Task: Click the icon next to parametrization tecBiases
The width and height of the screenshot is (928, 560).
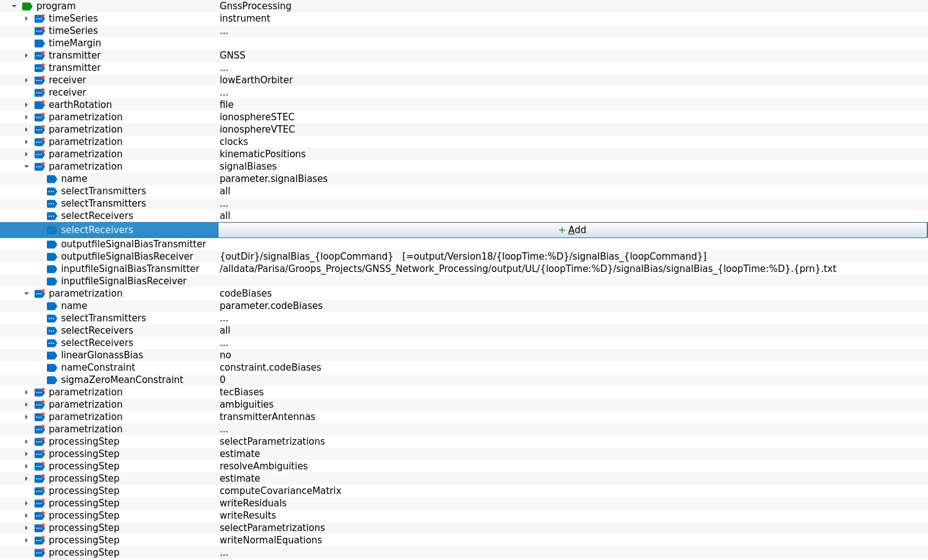Action: point(39,392)
